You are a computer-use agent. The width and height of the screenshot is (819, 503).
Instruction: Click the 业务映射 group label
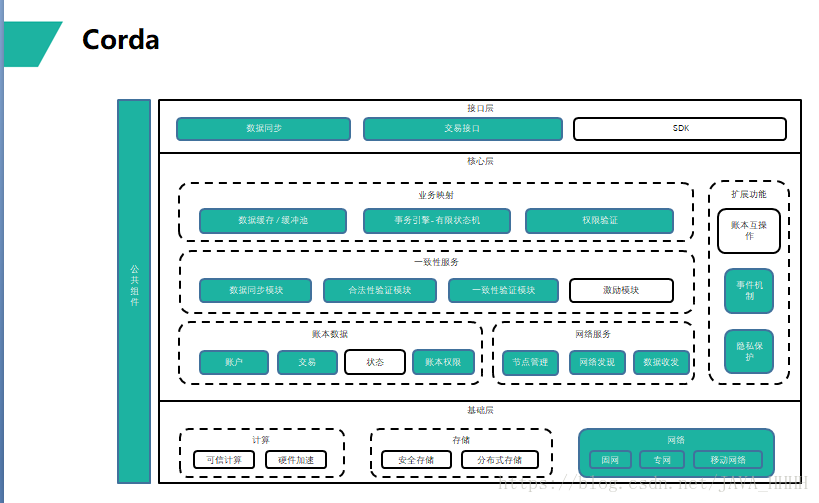[436, 195]
